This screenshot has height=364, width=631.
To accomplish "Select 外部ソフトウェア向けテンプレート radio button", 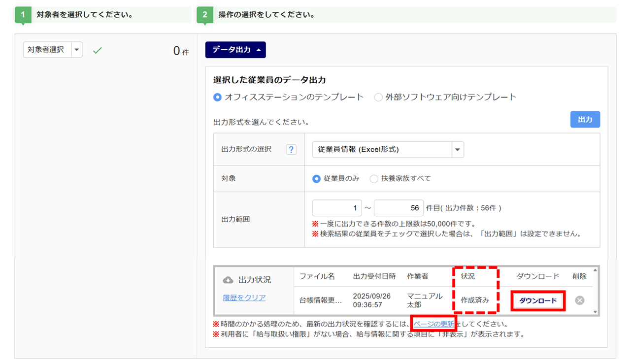I will pos(378,98).
